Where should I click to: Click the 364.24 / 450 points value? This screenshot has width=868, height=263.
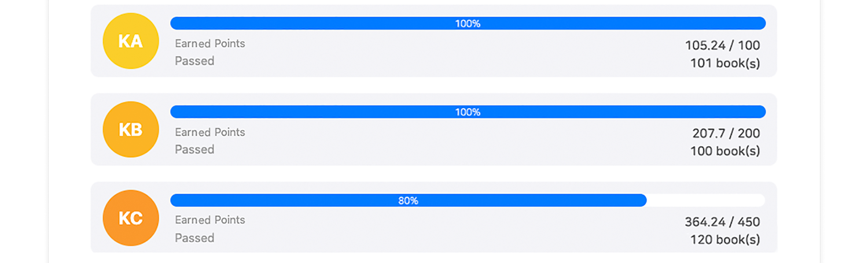(x=722, y=222)
